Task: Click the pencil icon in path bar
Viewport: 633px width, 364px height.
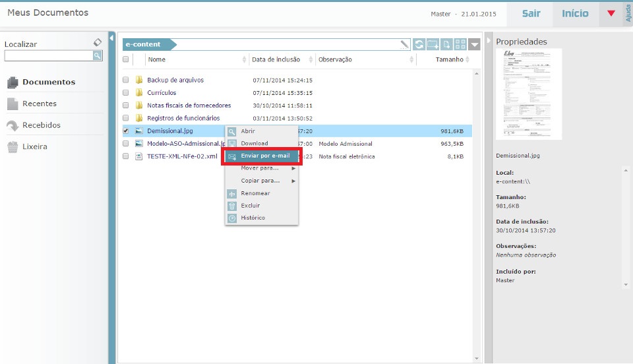Action: pos(404,45)
